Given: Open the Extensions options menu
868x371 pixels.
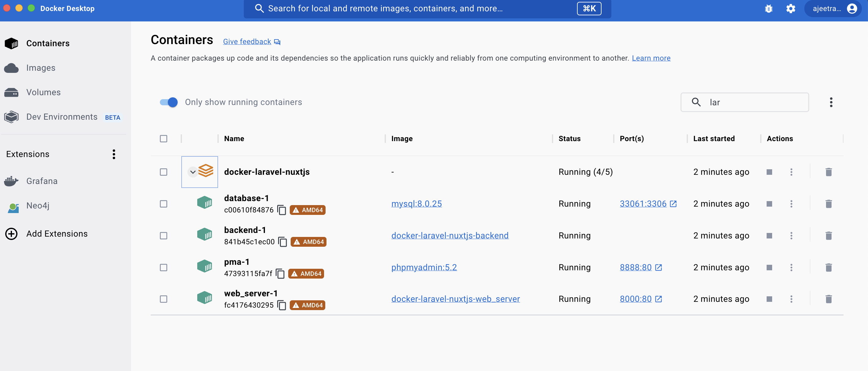Looking at the screenshot, I should tap(114, 154).
